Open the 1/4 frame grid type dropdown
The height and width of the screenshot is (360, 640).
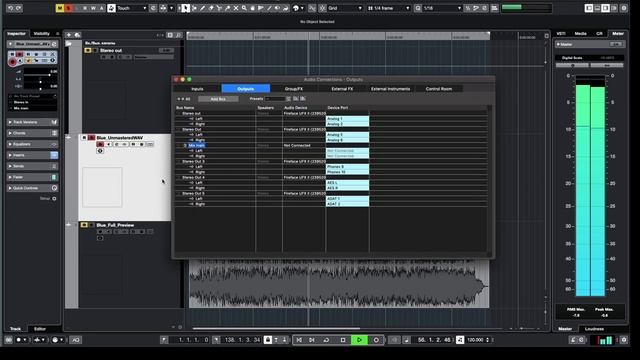coord(388,8)
